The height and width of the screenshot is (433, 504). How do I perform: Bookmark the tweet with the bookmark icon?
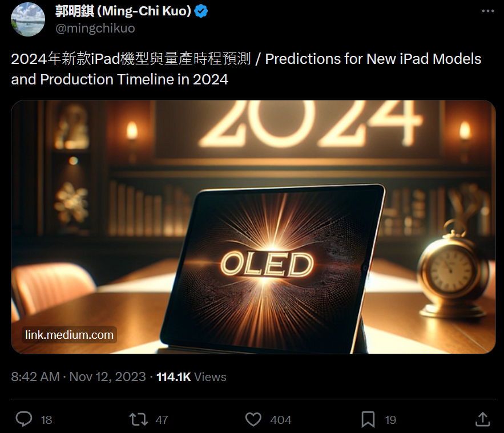[368, 420]
